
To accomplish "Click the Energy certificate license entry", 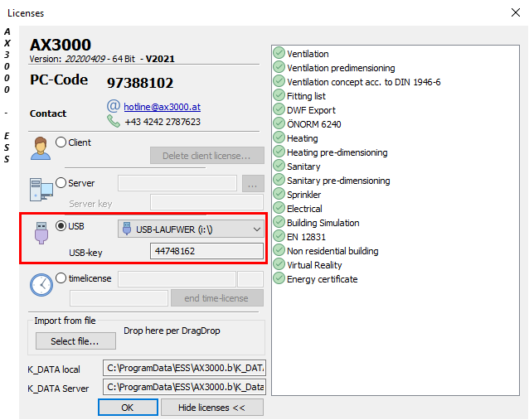I will tap(323, 279).
